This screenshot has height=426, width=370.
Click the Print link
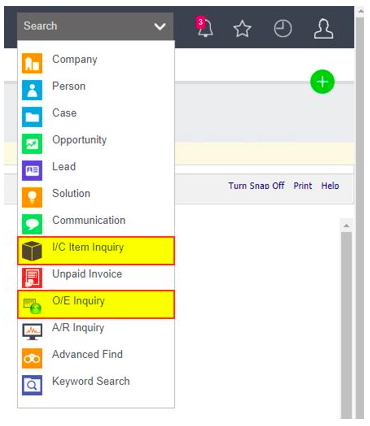click(x=303, y=186)
